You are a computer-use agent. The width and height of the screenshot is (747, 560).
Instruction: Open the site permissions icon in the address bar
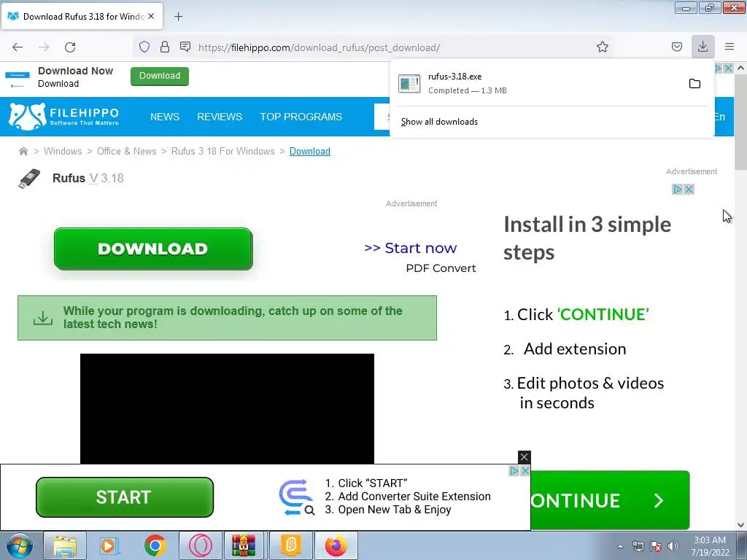click(x=185, y=47)
